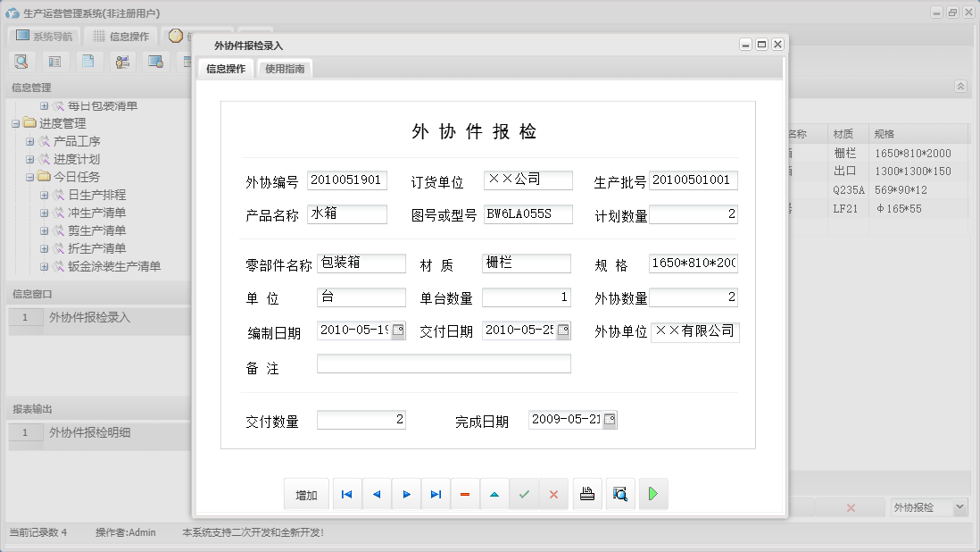This screenshot has height=552, width=980.
Task: Jump to the first record navigation icon
Action: tap(346, 493)
